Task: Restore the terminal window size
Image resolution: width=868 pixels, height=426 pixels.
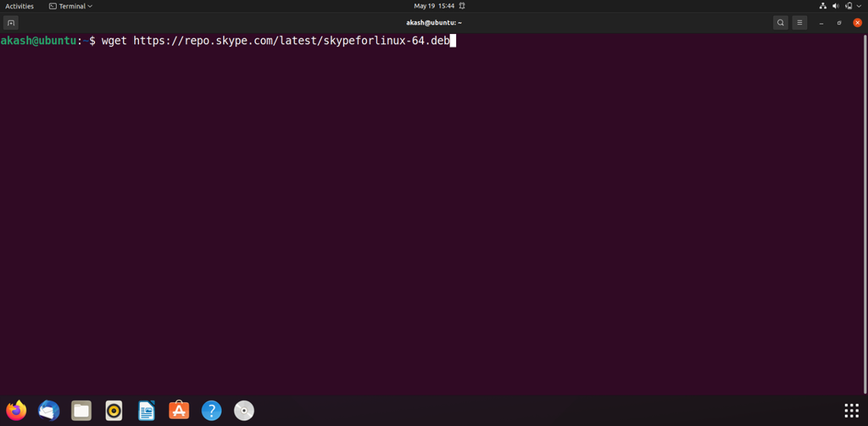Action: click(x=839, y=23)
